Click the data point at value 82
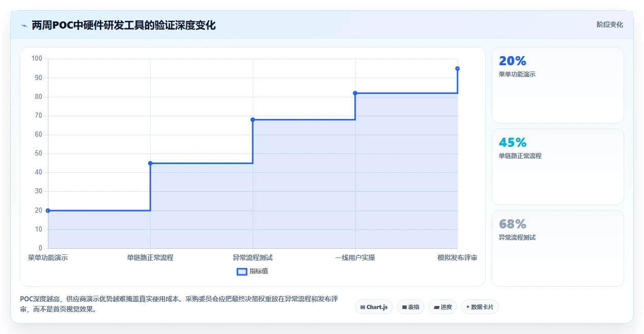The width and height of the screenshot is (644, 334). [355, 93]
